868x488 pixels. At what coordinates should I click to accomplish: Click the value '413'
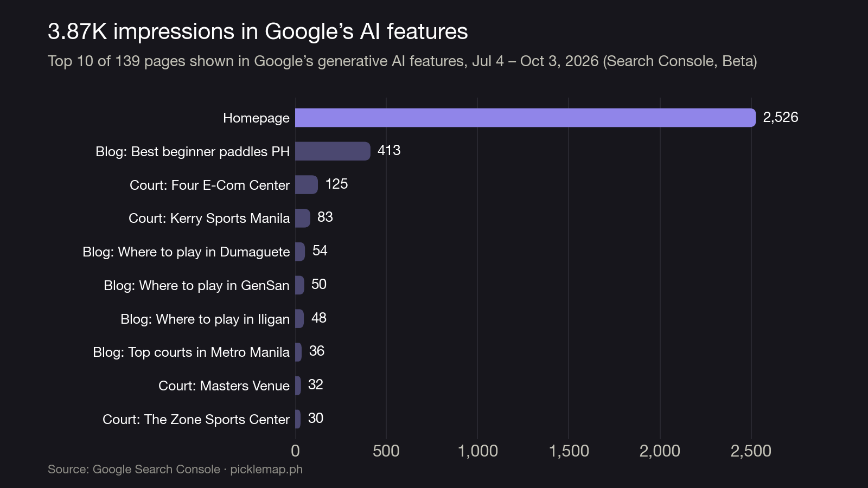pos(389,151)
